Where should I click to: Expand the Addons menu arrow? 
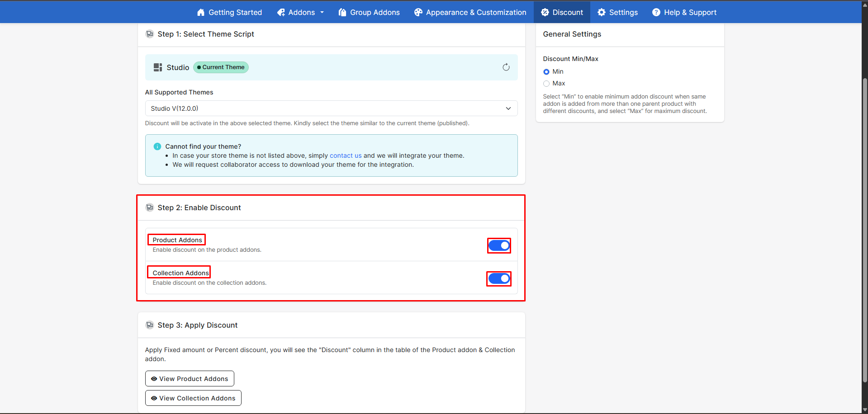pyautogui.click(x=322, y=13)
